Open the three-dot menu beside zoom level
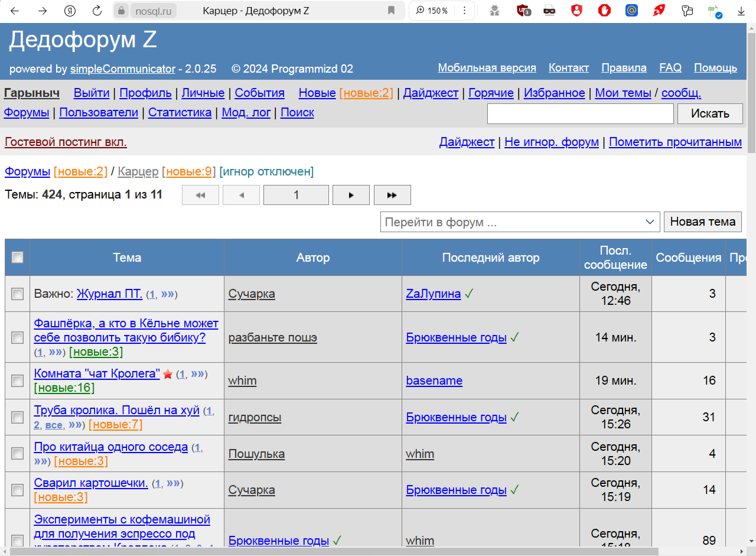Screen dimensions: 756x556 [x=465, y=11]
